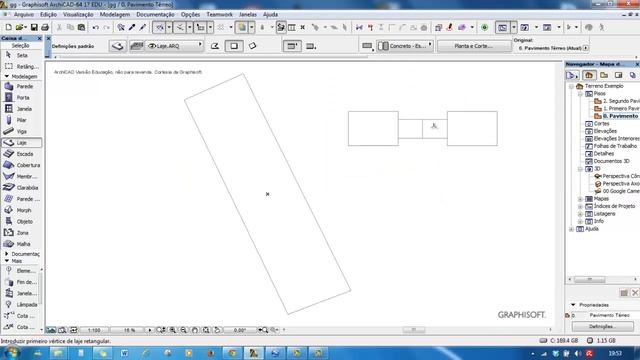Screen dimensions: 640x360
Task: Select the Viga beam tool
Action: (x=21, y=131)
